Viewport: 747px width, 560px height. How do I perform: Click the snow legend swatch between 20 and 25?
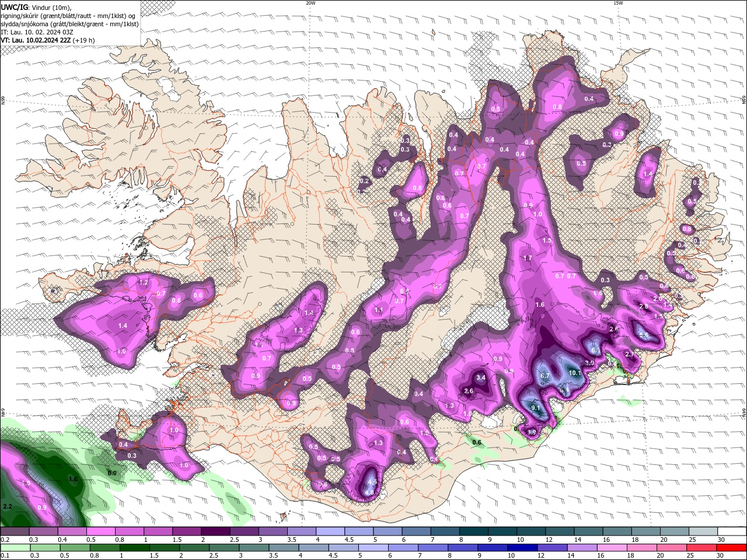coord(675,531)
